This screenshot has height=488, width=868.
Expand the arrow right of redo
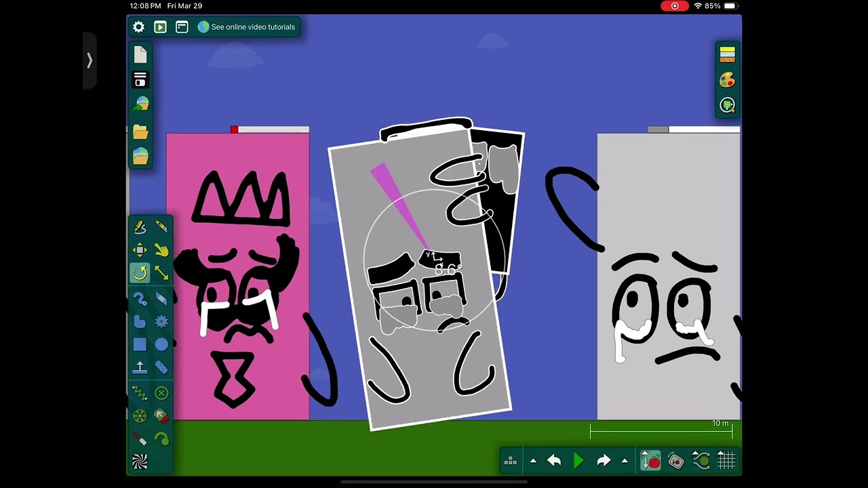[625, 462]
